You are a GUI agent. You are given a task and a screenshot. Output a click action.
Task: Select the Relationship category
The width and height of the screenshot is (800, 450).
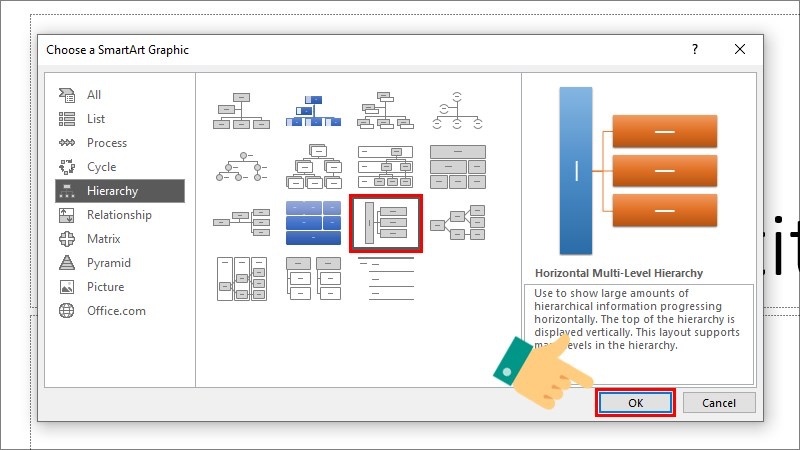(119, 215)
